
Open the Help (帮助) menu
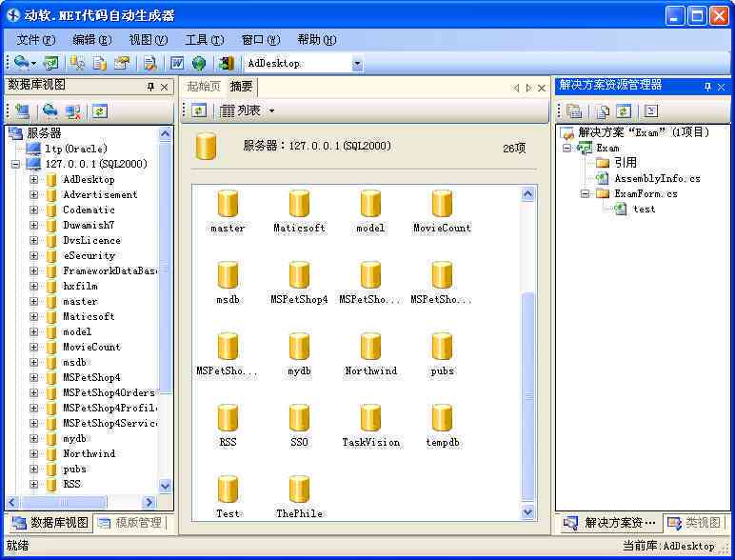tap(317, 40)
